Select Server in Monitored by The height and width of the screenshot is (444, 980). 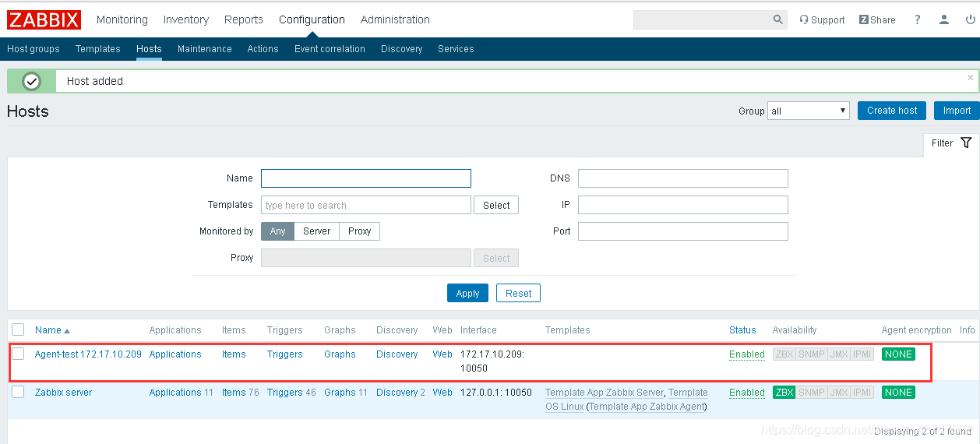pyautogui.click(x=317, y=231)
